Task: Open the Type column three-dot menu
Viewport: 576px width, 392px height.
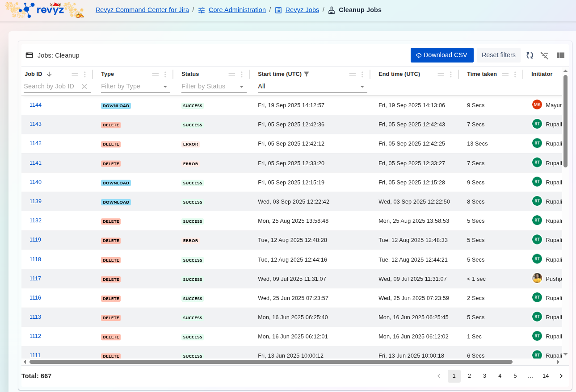Action: (165, 75)
